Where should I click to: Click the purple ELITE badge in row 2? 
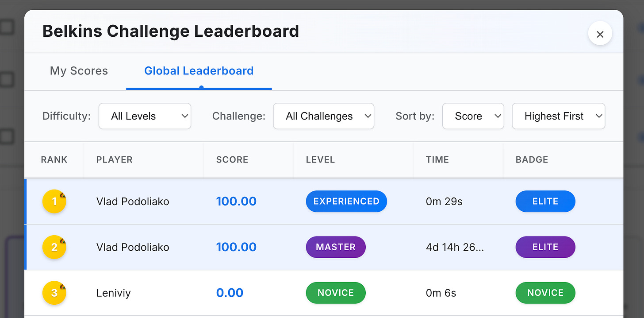(x=545, y=247)
